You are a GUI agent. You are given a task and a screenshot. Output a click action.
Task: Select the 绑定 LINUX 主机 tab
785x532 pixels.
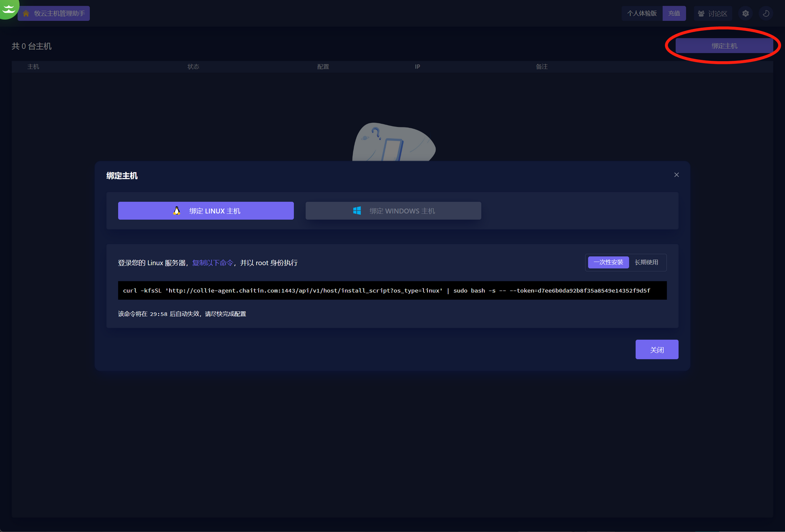pyautogui.click(x=206, y=211)
